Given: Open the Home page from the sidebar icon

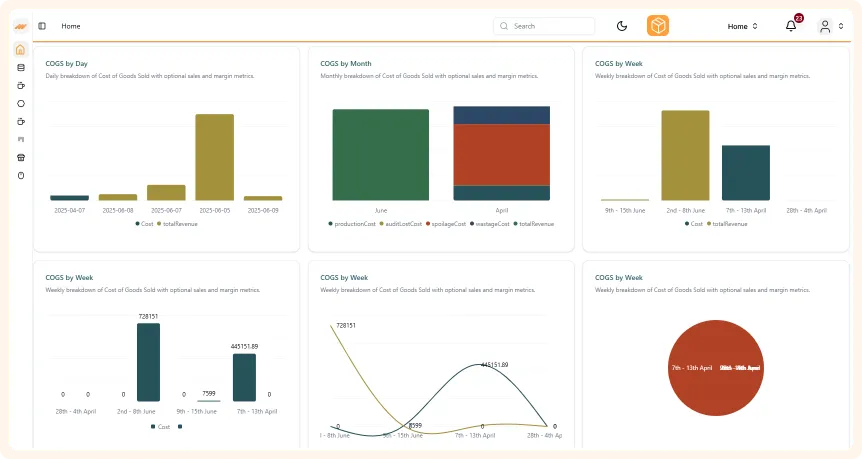Looking at the screenshot, I should pyautogui.click(x=21, y=50).
